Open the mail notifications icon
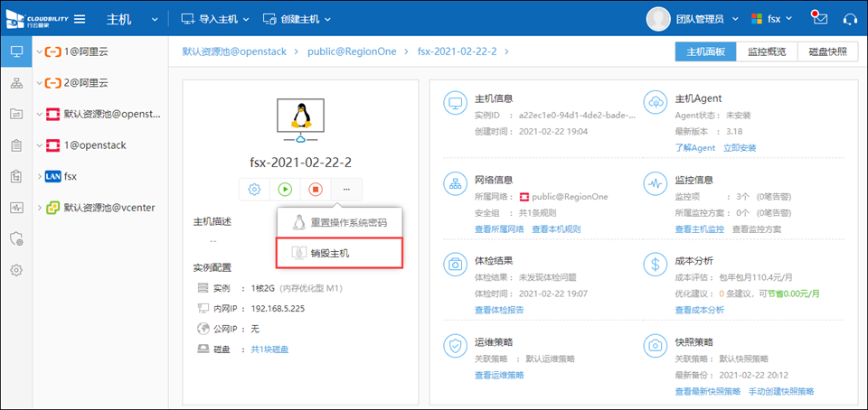The image size is (868, 410). click(819, 18)
